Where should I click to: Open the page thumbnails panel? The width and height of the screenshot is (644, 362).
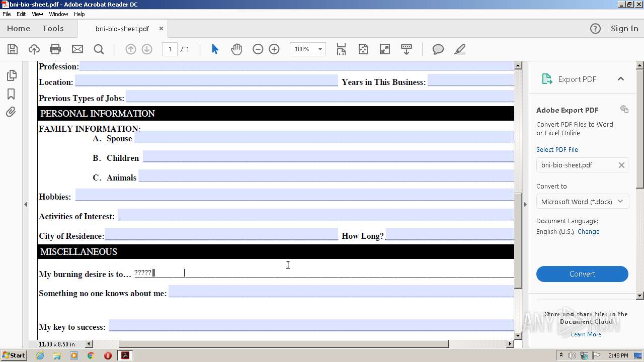pyautogui.click(x=11, y=75)
